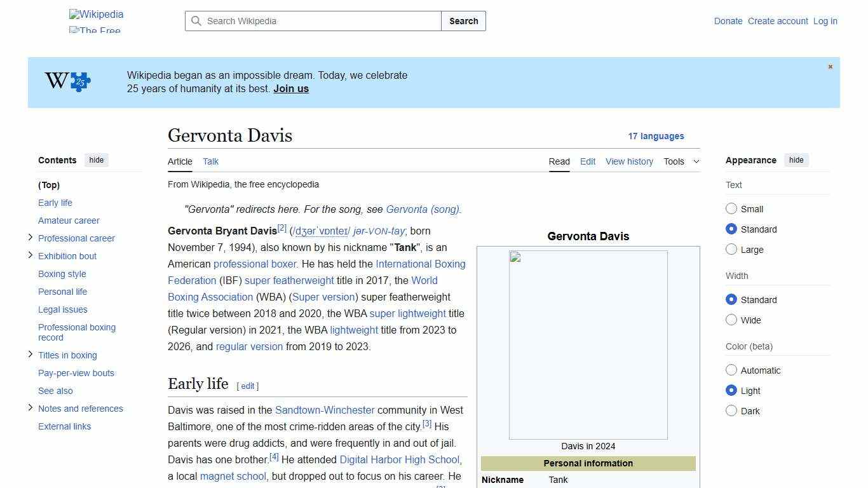Select the Large text size option
The width and height of the screenshot is (868, 488).
pyautogui.click(x=731, y=250)
